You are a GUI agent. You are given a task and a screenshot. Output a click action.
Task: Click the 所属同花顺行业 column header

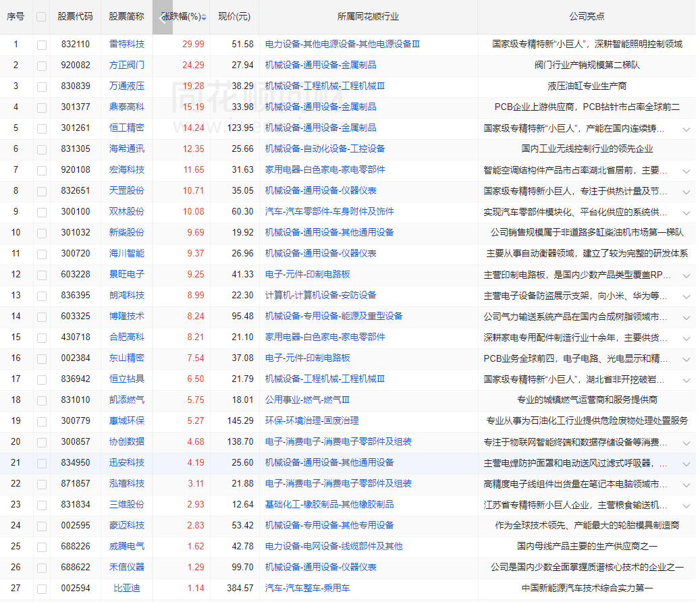point(369,16)
